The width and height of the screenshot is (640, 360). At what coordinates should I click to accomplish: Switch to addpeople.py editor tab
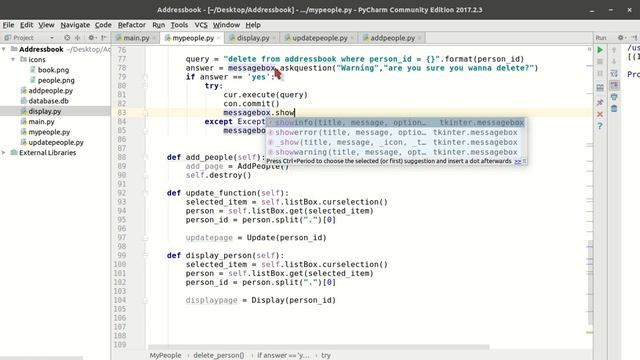(393, 38)
